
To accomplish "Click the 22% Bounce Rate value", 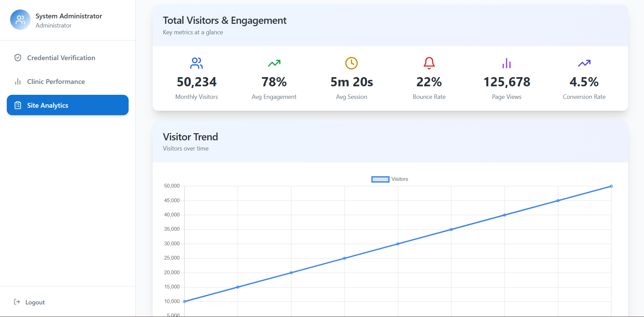I will pos(429,82).
